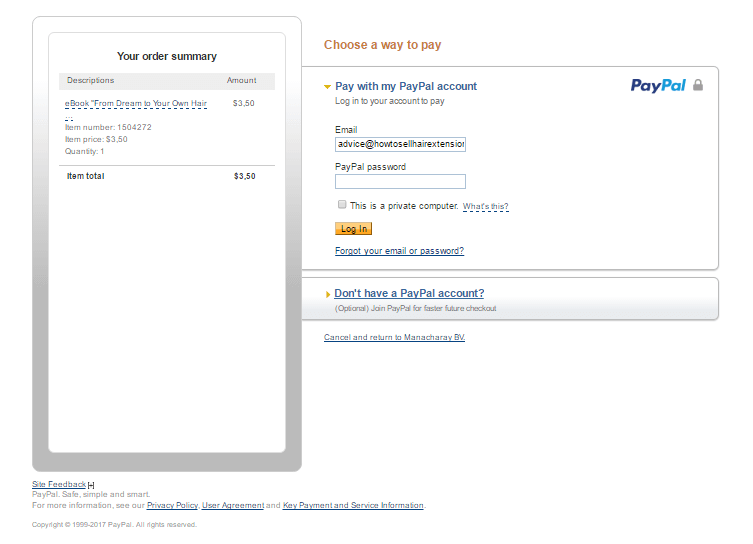The image size is (753, 544).
Task: Open the Privacy Policy link
Action: 172,505
